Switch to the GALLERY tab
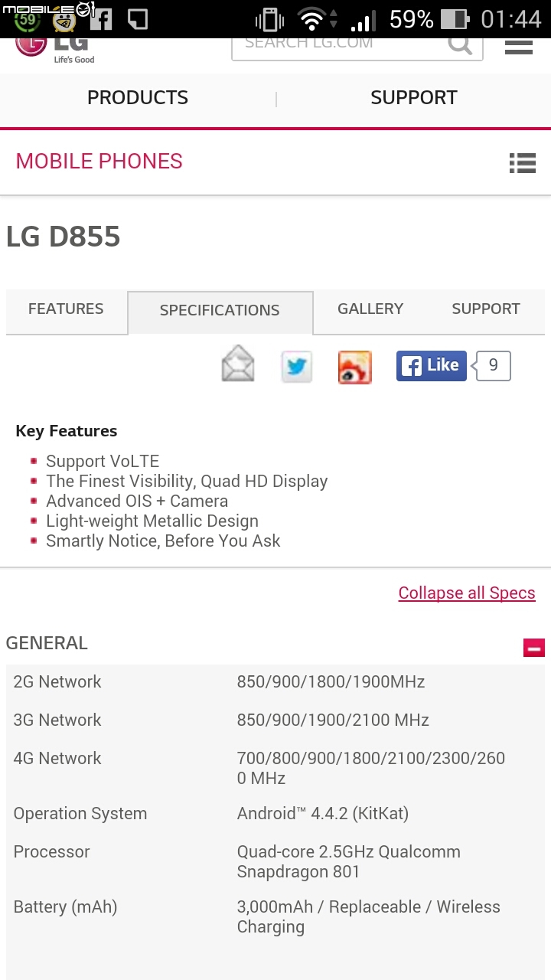The image size is (551, 980). tap(370, 309)
